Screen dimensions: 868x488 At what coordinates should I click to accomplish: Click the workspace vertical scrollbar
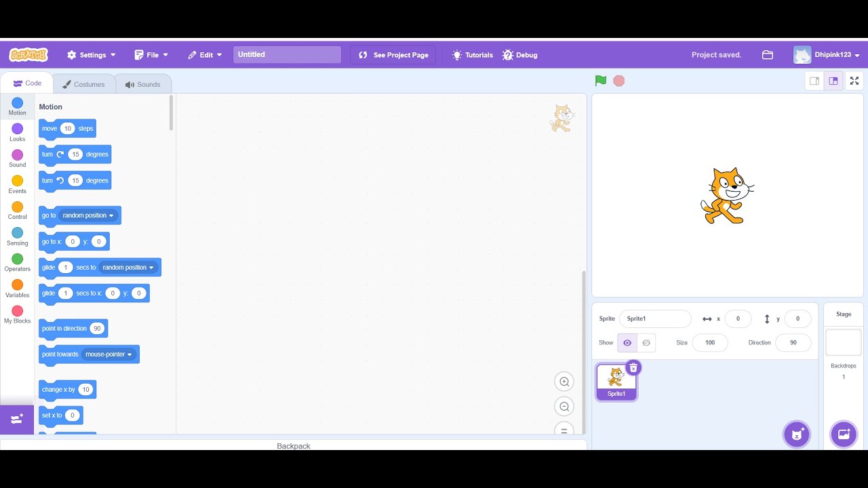tap(583, 351)
